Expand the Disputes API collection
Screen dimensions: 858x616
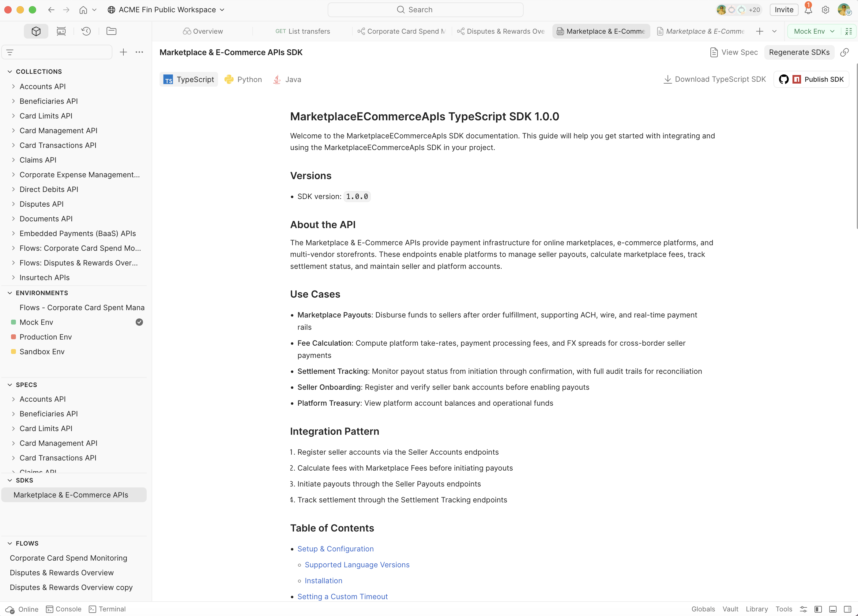(x=13, y=204)
